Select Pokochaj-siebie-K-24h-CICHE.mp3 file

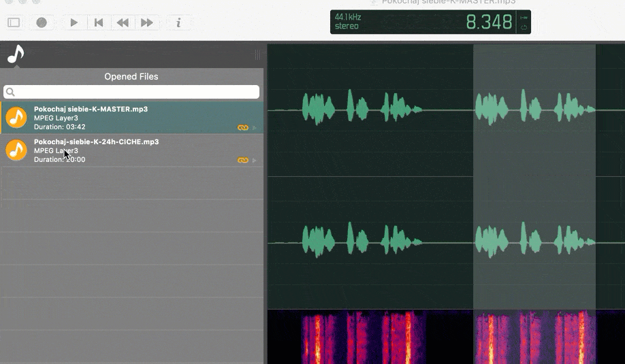click(131, 150)
